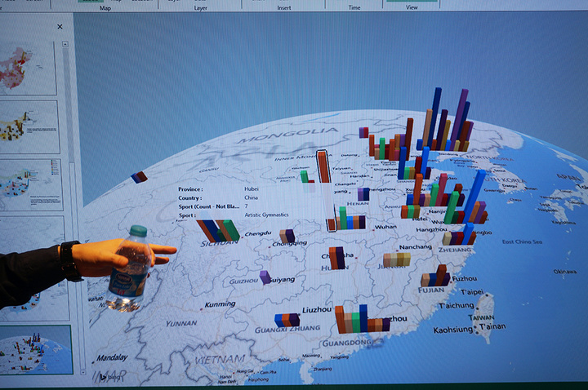The image size is (588, 390).
Task: Select the Guangxi Zhuang column cluster
Action: [x=287, y=321]
